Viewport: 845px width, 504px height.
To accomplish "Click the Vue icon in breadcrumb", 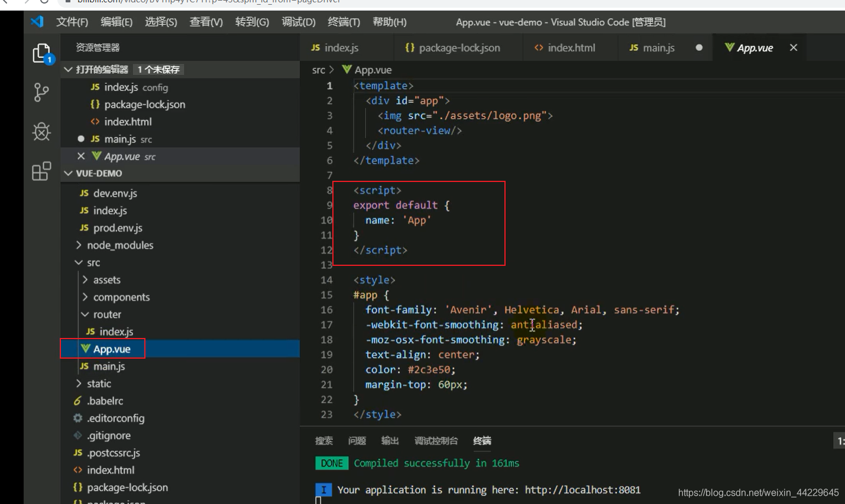I will 347,70.
